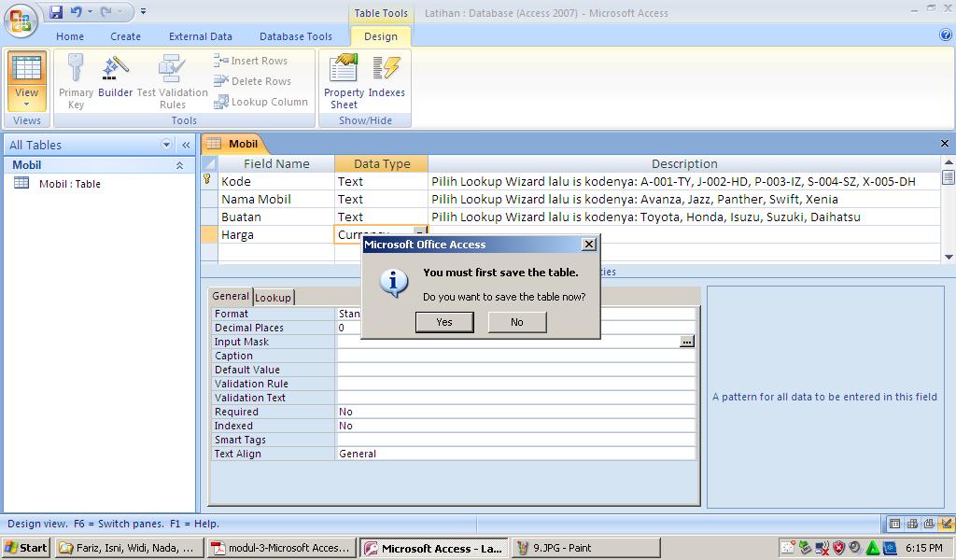Select the Design ribbon tab
The width and height of the screenshot is (956, 560).
click(x=381, y=36)
